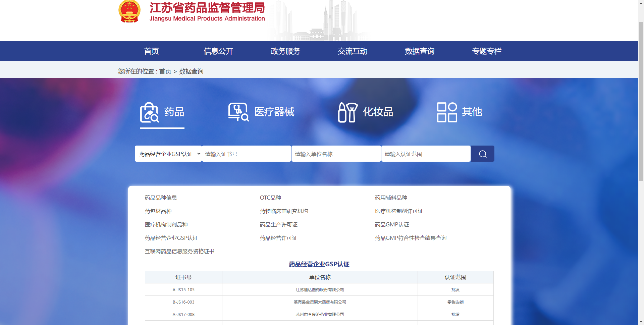Go to 政务服务 in navigation bar

(285, 51)
